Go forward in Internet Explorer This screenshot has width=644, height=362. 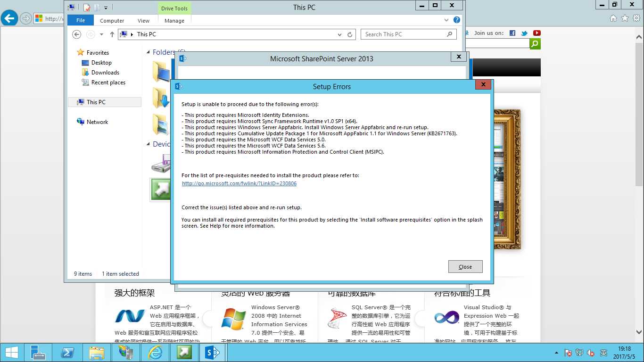[26, 18]
